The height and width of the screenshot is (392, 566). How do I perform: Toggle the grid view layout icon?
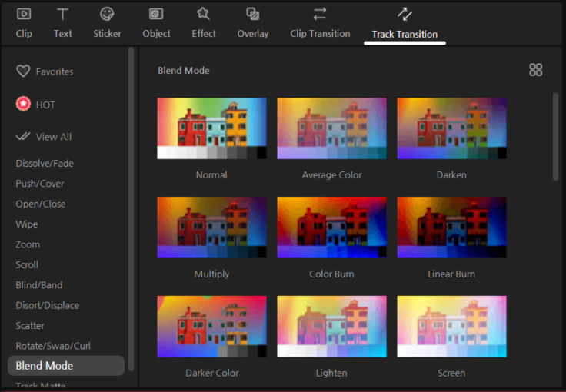(x=536, y=70)
